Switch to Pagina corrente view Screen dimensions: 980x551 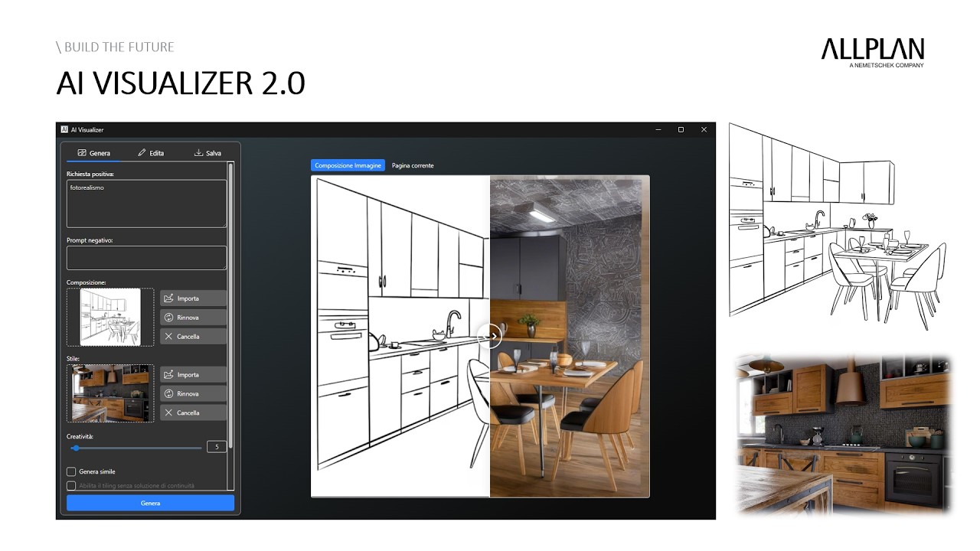pos(413,165)
